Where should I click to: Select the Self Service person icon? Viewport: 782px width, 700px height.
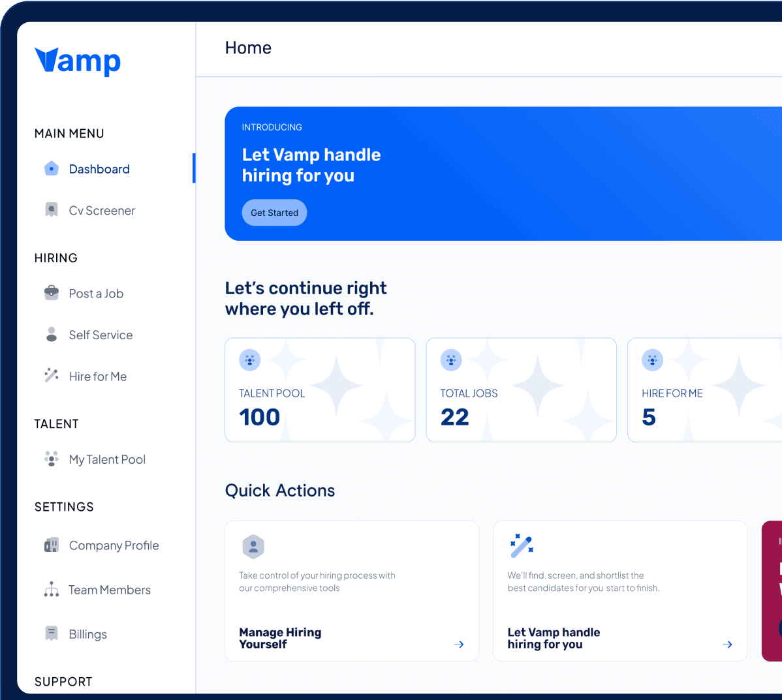[52, 335]
